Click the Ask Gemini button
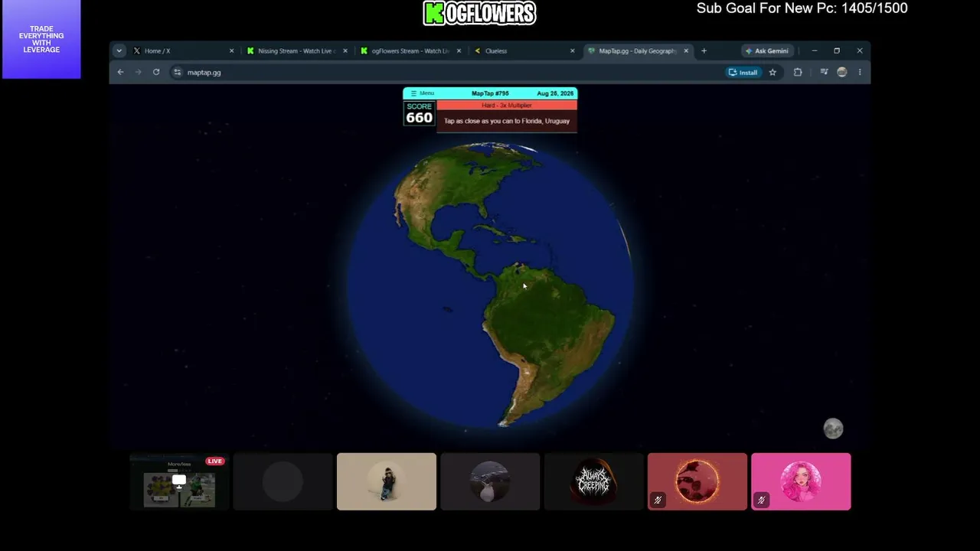The width and height of the screenshot is (980, 551). click(x=767, y=51)
